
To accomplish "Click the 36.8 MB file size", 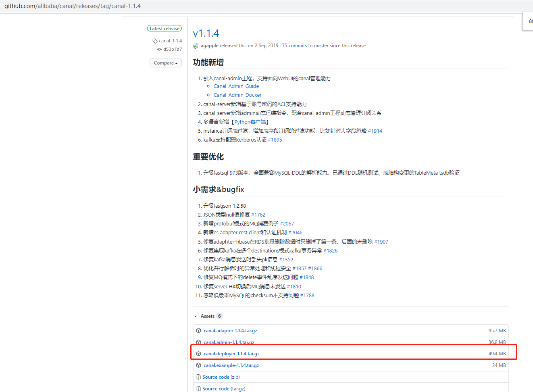I will pos(497,342).
